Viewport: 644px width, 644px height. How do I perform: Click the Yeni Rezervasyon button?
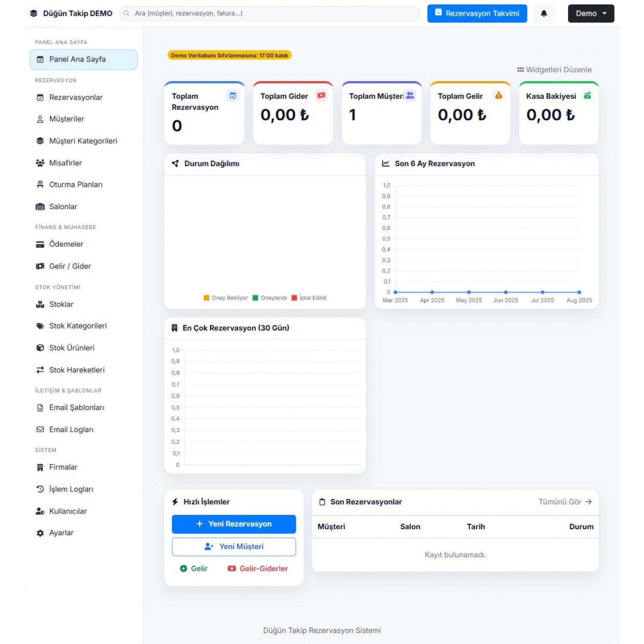234,524
